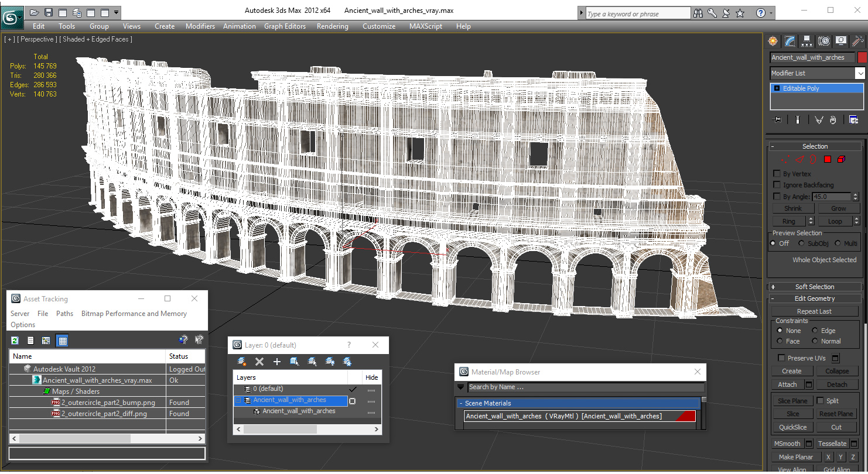The height and width of the screenshot is (474, 868).
Task: Open Quick Access toolbar customize dropdown arrow
Action: [x=117, y=12]
